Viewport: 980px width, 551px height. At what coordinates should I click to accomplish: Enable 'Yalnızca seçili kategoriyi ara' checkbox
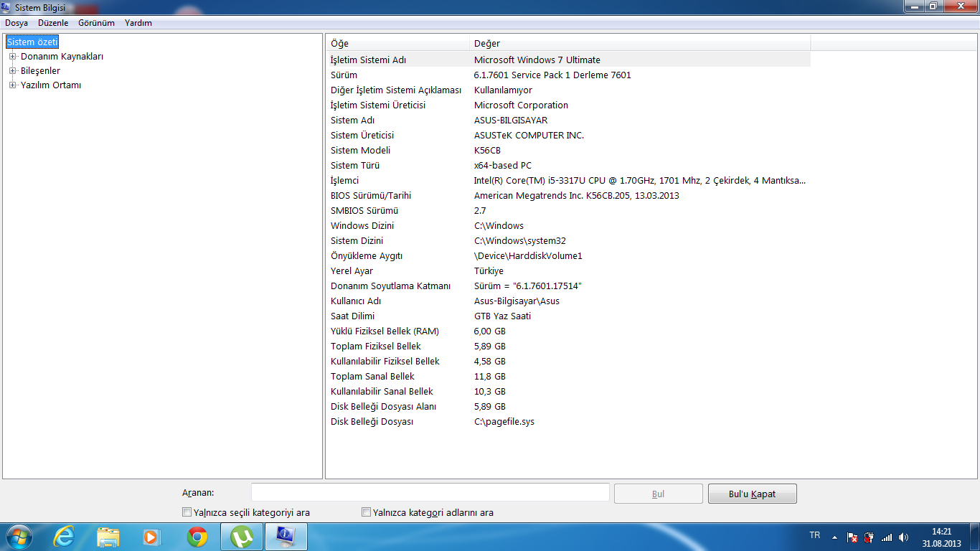pyautogui.click(x=187, y=512)
